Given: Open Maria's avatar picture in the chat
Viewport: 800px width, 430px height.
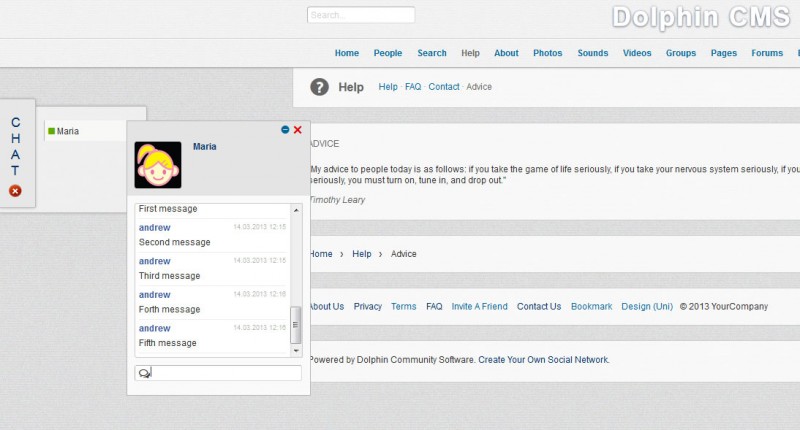Looking at the screenshot, I should coord(158,165).
